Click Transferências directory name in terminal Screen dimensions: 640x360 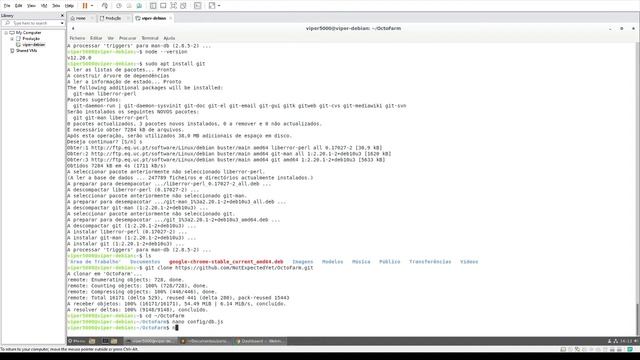click(x=430, y=262)
